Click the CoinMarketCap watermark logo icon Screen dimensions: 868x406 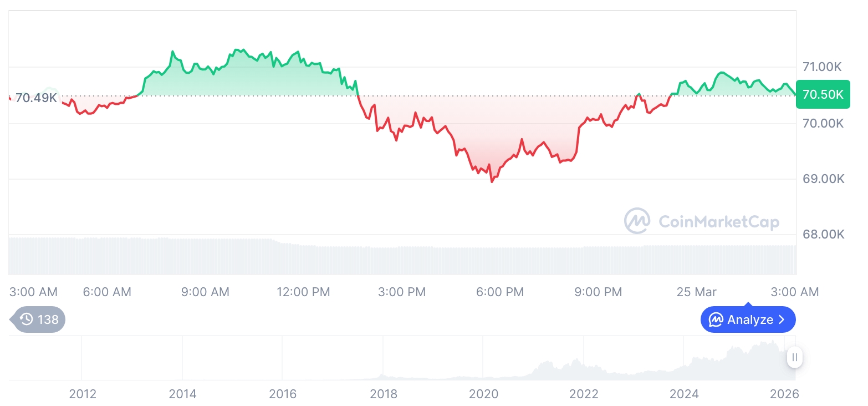click(637, 221)
